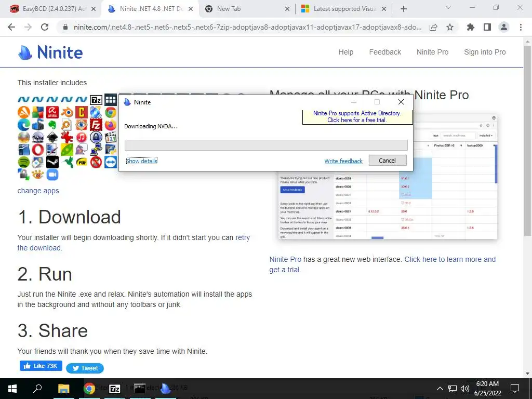Click the iTunes music note icon

(x=82, y=137)
